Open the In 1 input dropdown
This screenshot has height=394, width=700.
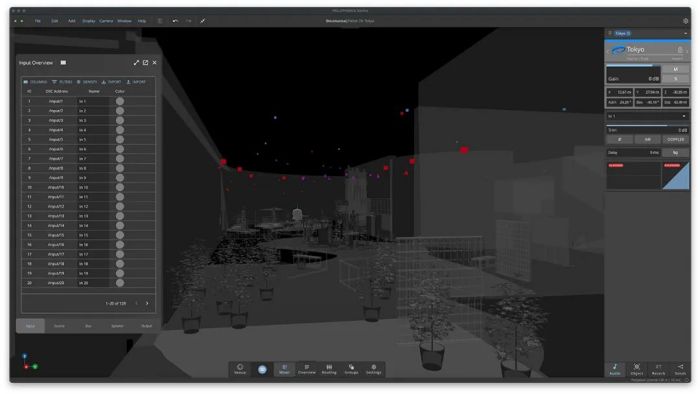click(x=647, y=116)
